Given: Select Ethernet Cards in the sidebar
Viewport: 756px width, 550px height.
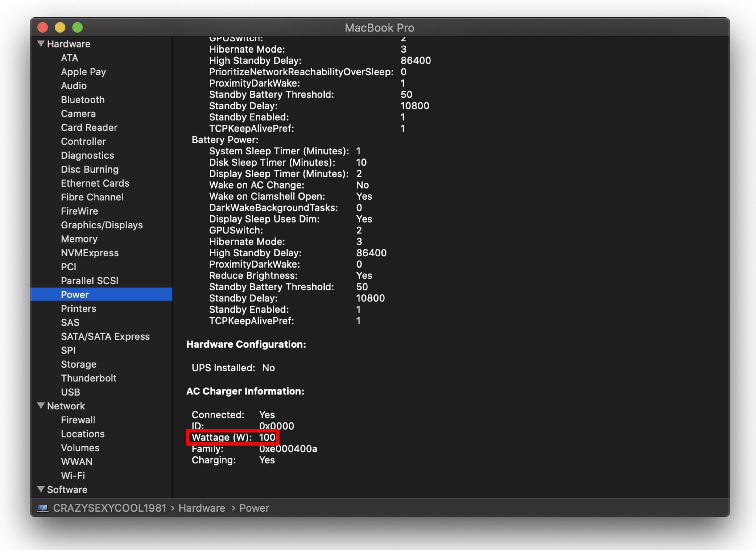Looking at the screenshot, I should tap(95, 183).
